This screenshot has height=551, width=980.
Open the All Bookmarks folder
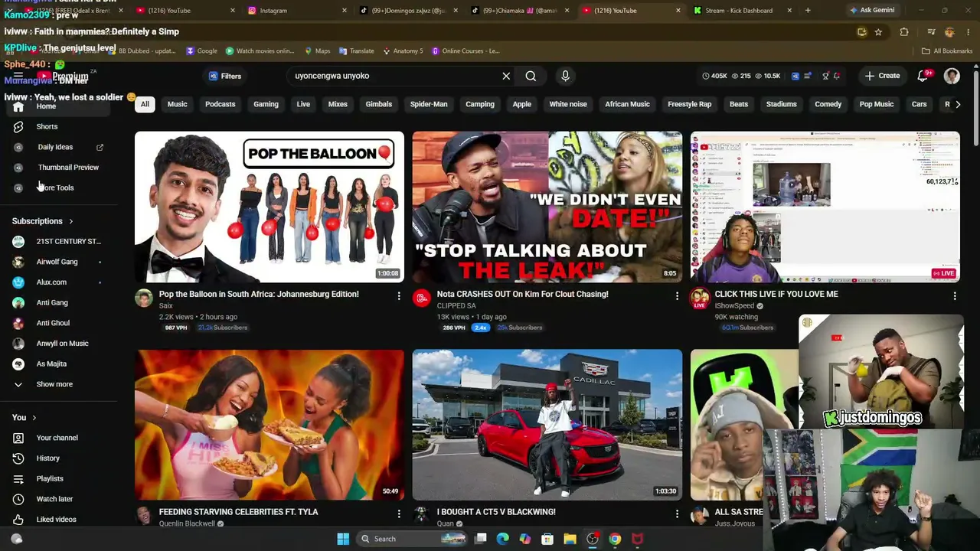[x=947, y=51]
